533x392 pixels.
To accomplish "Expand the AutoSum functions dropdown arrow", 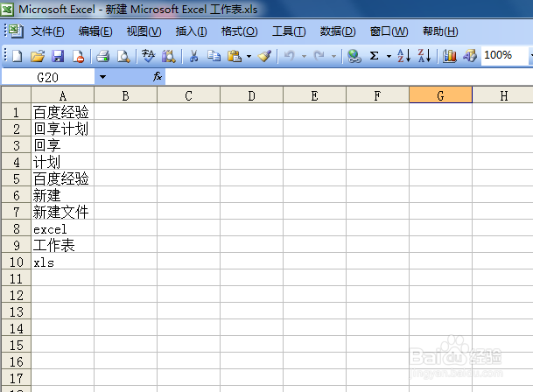I will 389,56.
